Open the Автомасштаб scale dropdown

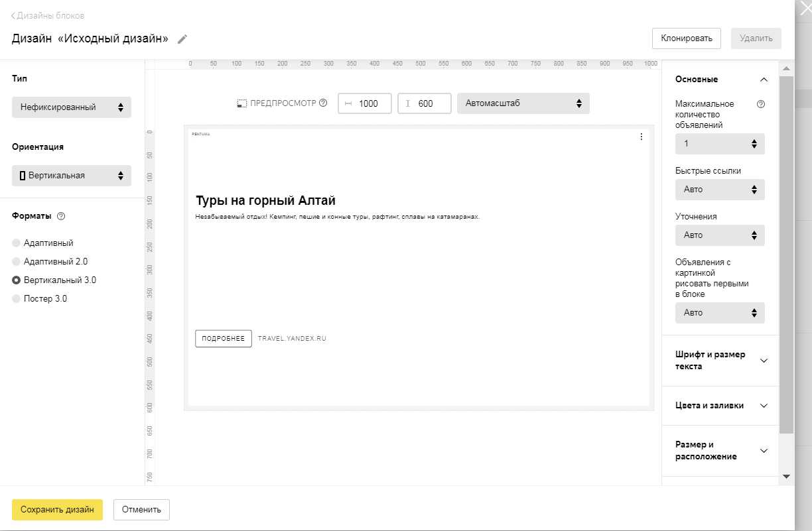click(523, 103)
